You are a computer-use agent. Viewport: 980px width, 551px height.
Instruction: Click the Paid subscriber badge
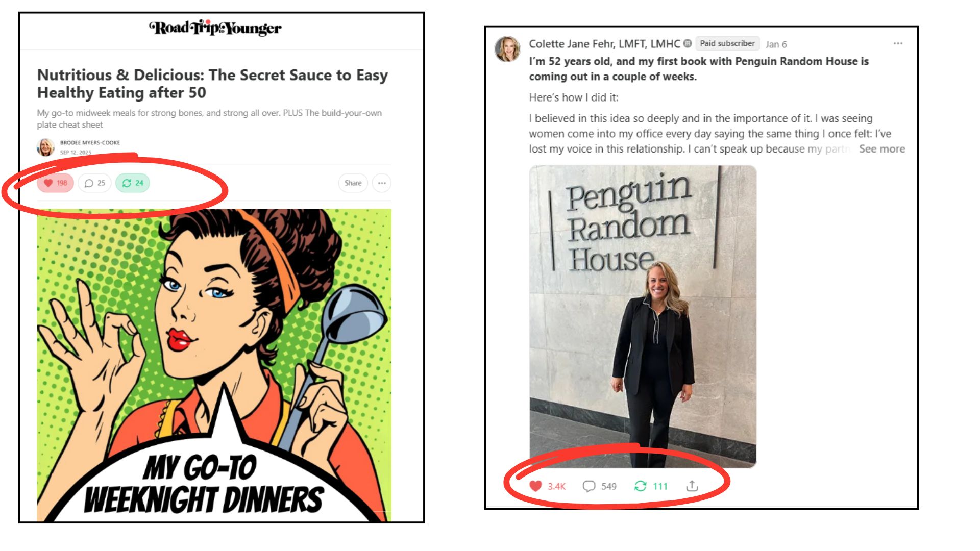pos(727,44)
